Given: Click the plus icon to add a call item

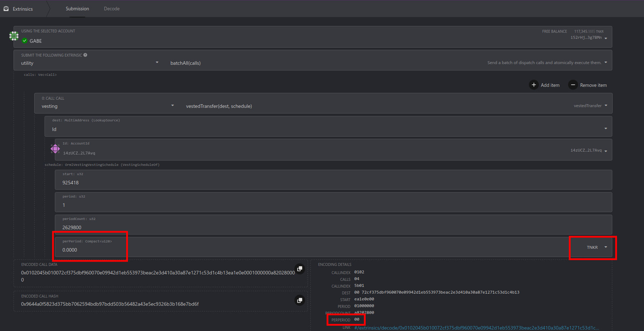Looking at the screenshot, I should tap(534, 85).
